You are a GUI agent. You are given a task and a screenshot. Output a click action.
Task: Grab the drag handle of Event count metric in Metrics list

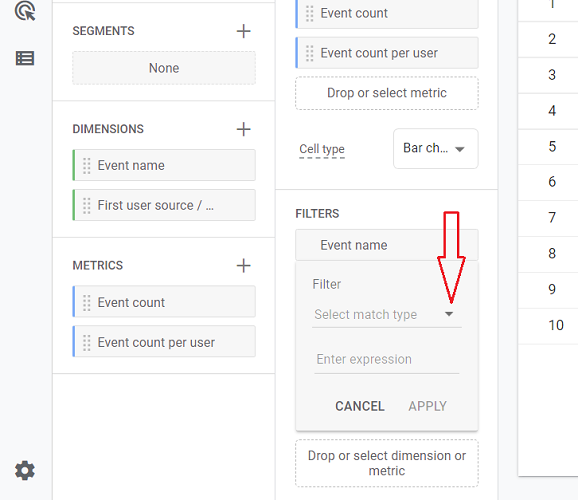[87, 303]
